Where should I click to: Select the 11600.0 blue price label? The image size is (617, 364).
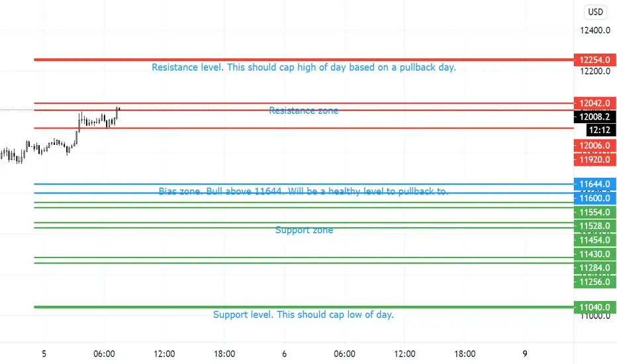pyautogui.click(x=594, y=198)
